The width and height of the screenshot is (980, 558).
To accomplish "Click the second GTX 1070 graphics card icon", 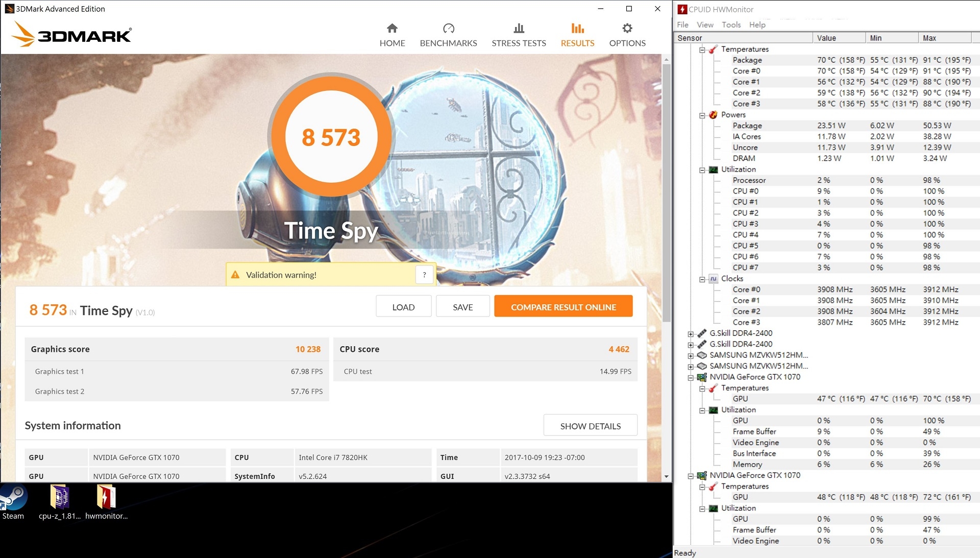I will pos(702,475).
